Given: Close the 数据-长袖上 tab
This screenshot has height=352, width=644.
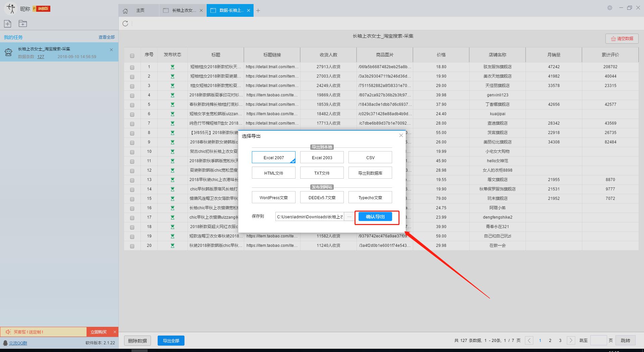Looking at the screenshot, I should pos(249,10).
